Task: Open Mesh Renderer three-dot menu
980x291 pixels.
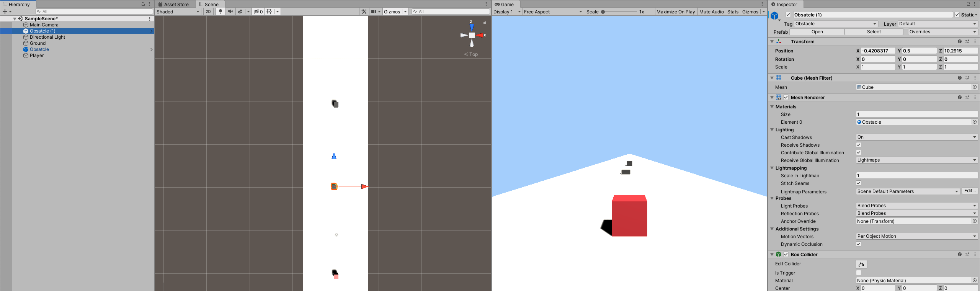Action: pos(975,97)
